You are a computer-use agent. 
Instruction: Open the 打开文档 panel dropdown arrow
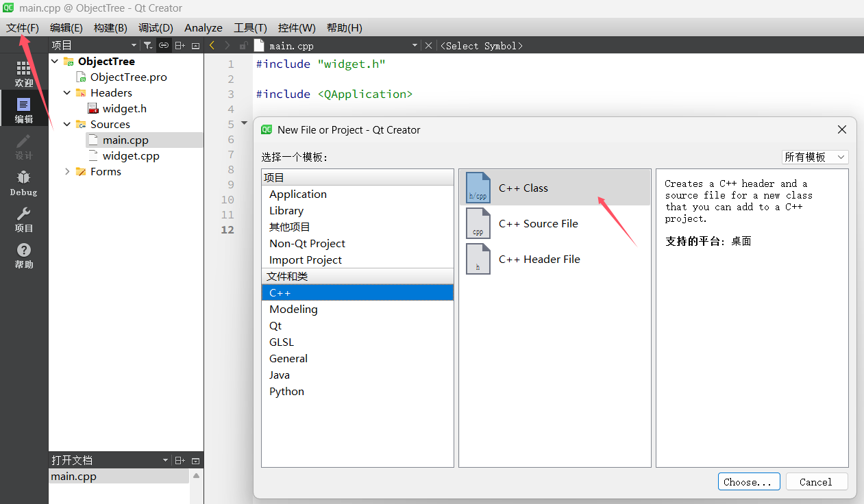(164, 460)
